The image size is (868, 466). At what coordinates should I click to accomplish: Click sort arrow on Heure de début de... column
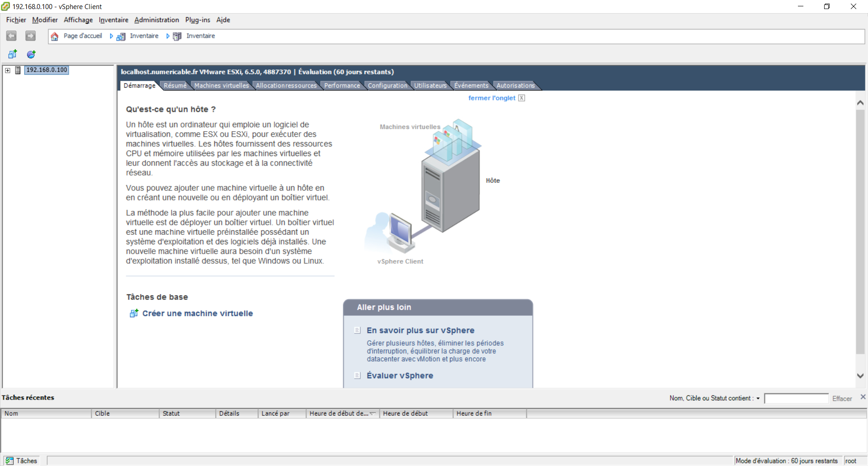click(373, 413)
